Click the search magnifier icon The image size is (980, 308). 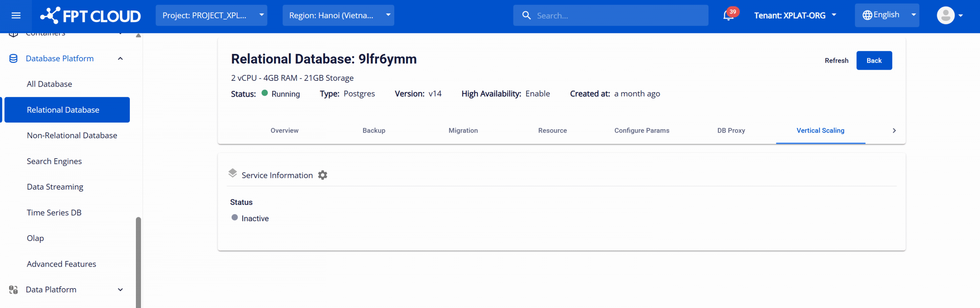click(x=526, y=15)
